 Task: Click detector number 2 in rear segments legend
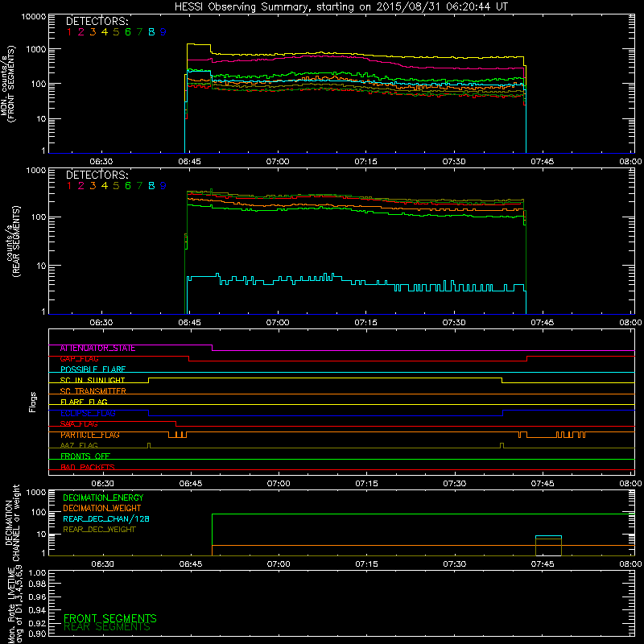click(81, 186)
